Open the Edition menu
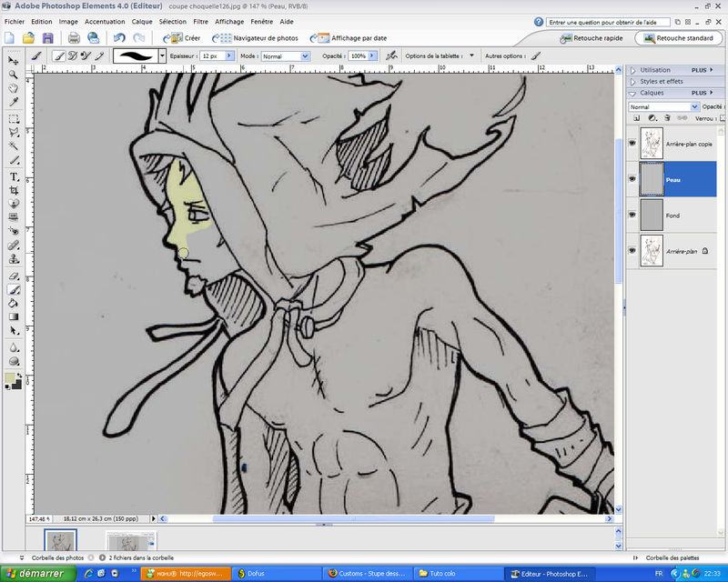 pyautogui.click(x=41, y=21)
